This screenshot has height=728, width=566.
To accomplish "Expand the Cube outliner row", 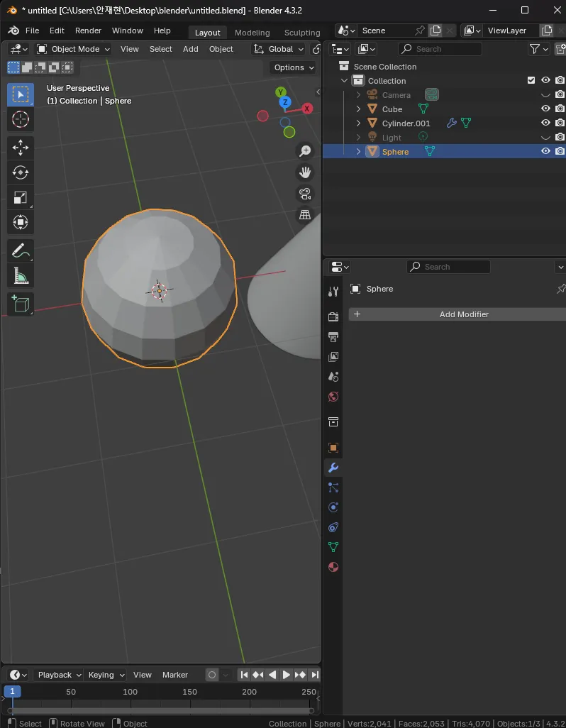I will point(358,109).
